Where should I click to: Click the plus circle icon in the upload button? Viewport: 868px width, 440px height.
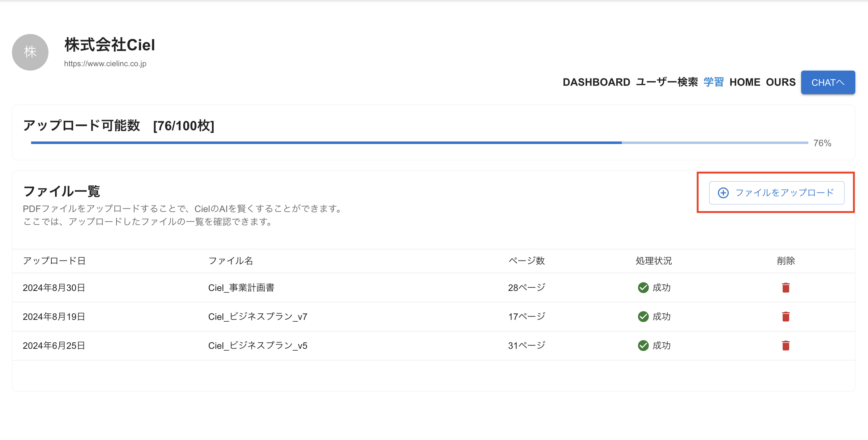(x=723, y=193)
